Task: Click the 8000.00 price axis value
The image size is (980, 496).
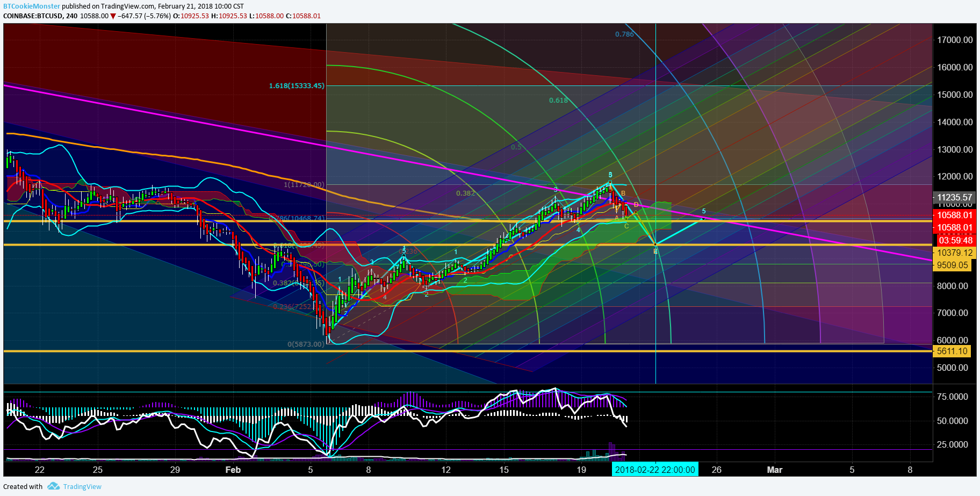Action: point(952,286)
